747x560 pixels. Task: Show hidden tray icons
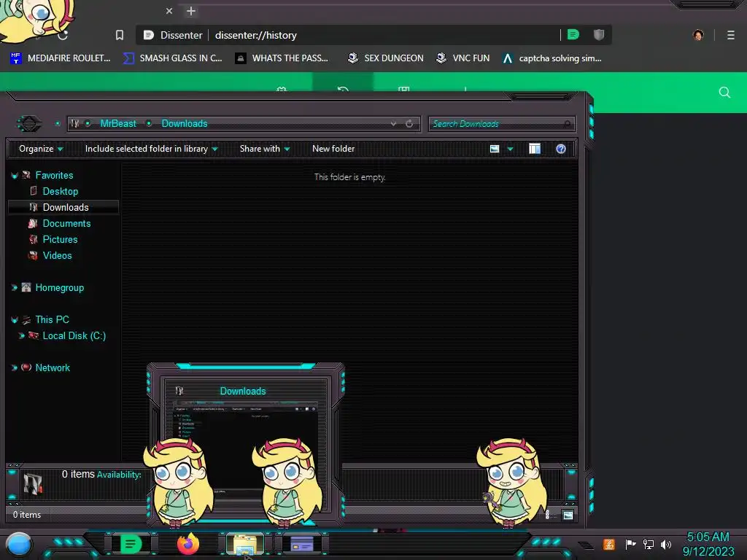586,544
